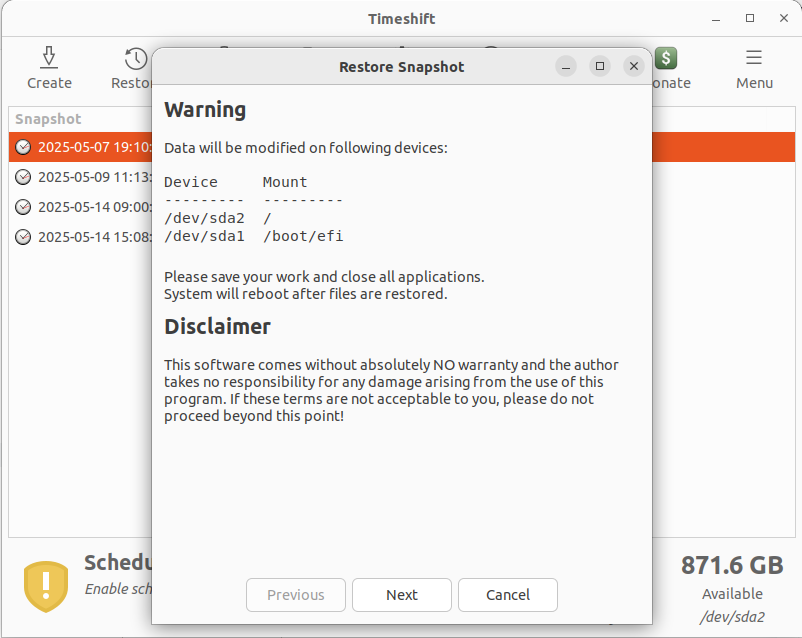Click the Disclaimer heading
802x638 pixels.
(x=217, y=326)
